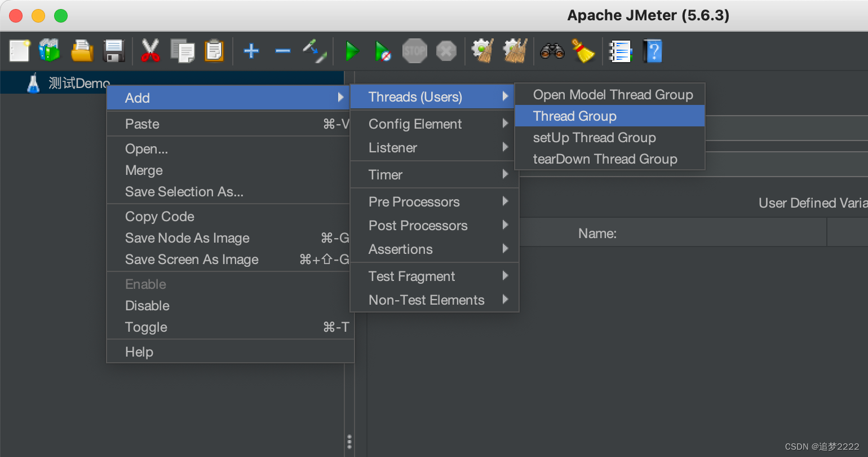Choose Paste from the context menu
868x457 pixels.
pyautogui.click(x=228, y=124)
